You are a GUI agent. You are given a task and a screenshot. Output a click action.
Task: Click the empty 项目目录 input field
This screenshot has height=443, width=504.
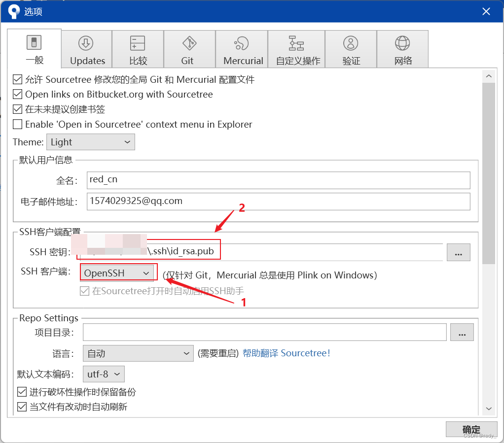(264, 332)
